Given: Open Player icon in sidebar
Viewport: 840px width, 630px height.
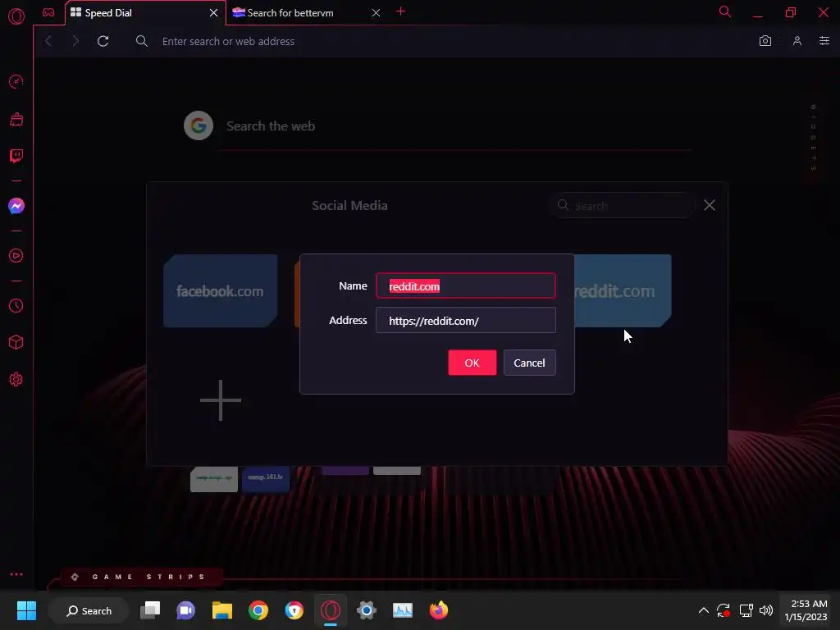Looking at the screenshot, I should tap(16, 256).
